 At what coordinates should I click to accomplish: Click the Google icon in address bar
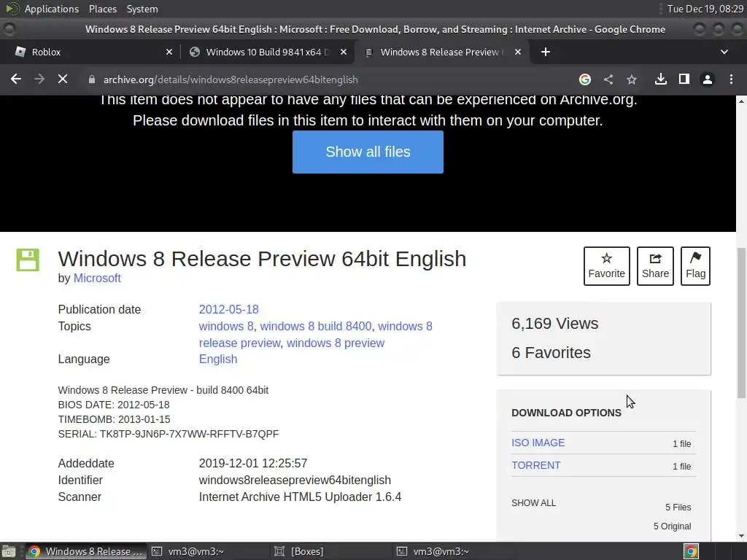click(584, 79)
